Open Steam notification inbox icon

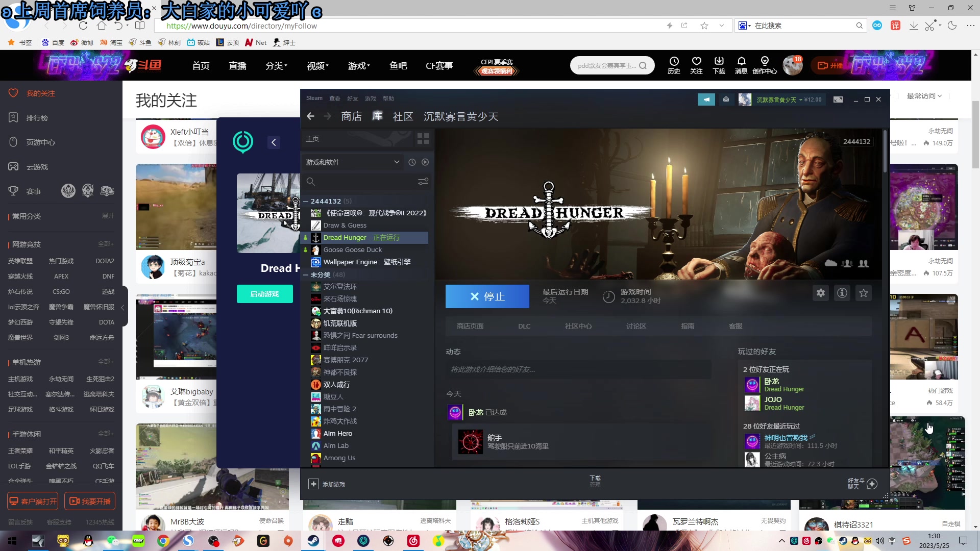726,99
